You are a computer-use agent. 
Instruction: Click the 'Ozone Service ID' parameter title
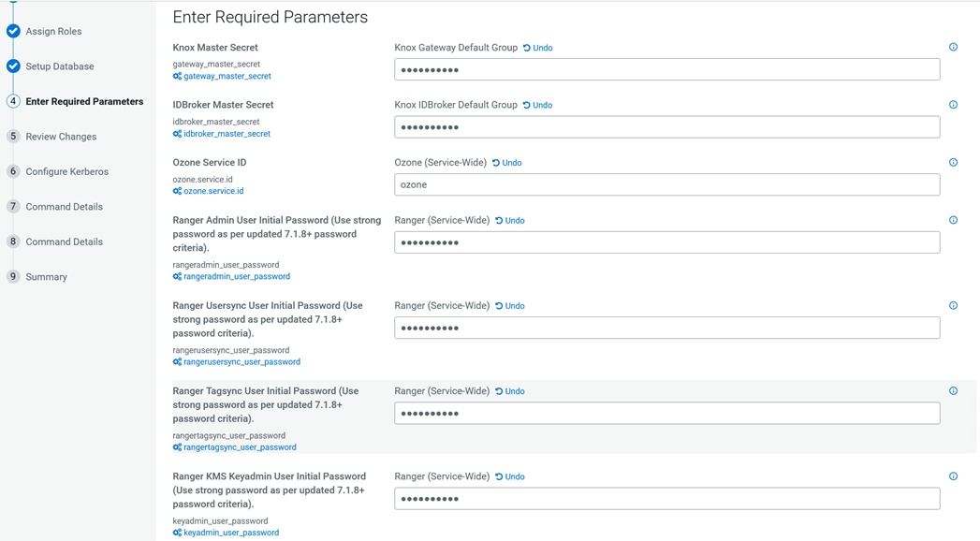tap(210, 163)
